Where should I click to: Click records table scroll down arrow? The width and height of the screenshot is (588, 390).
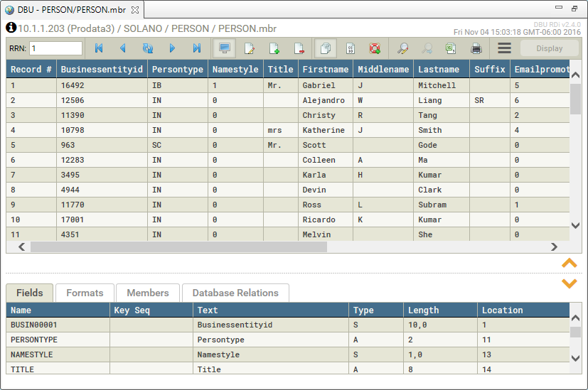(x=576, y=225)
